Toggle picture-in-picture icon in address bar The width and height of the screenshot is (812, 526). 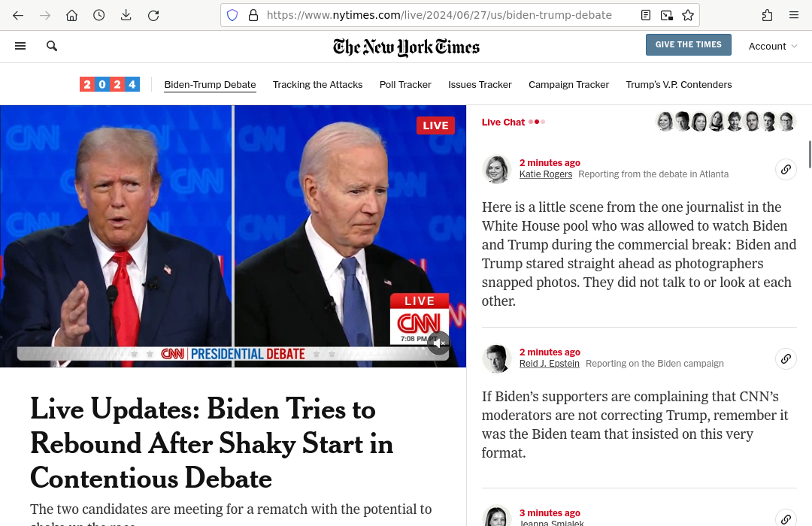(666, 16)
